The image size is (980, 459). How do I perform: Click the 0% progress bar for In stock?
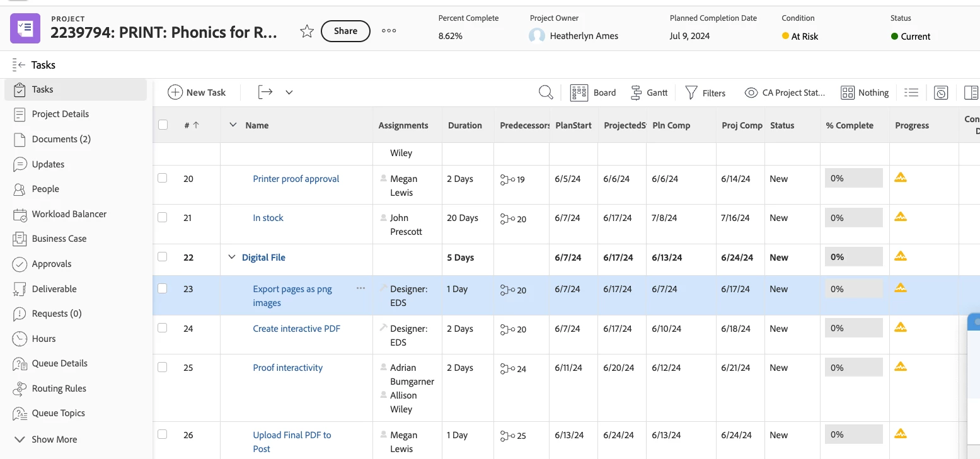point(853,218)
